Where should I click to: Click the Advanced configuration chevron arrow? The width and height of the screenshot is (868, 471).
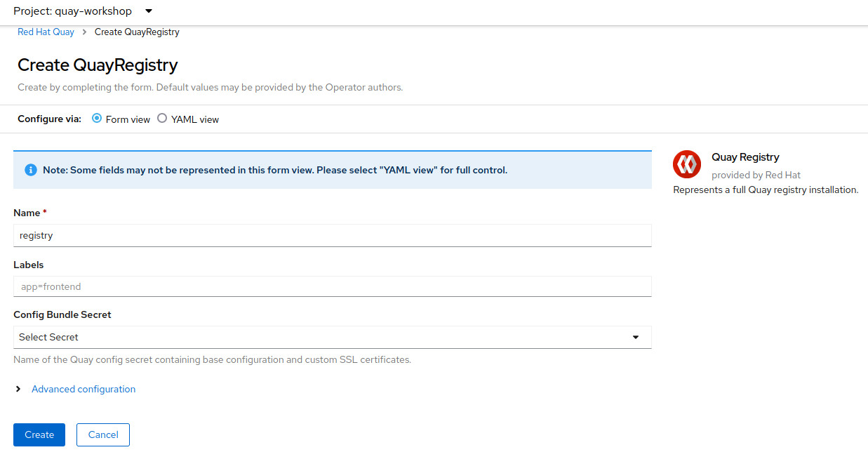[x=18, y=389]
